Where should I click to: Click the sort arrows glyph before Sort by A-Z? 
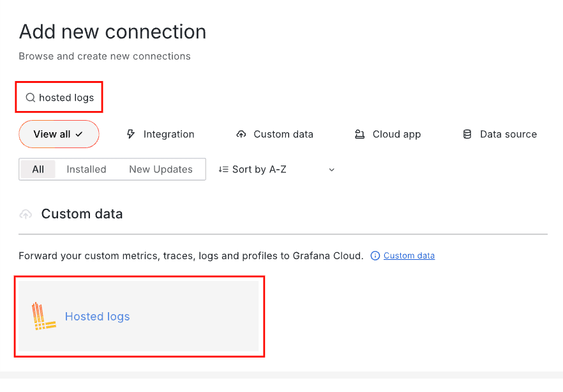point(225,169)
